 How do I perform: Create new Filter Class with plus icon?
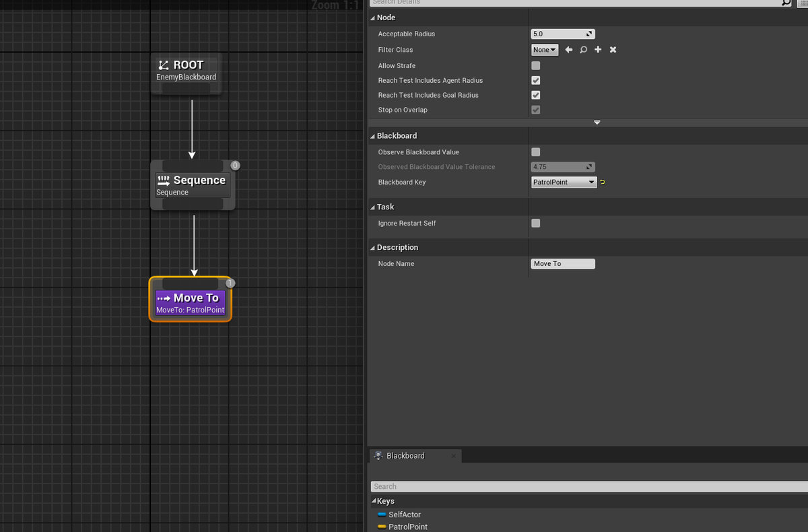pos(598,50)
